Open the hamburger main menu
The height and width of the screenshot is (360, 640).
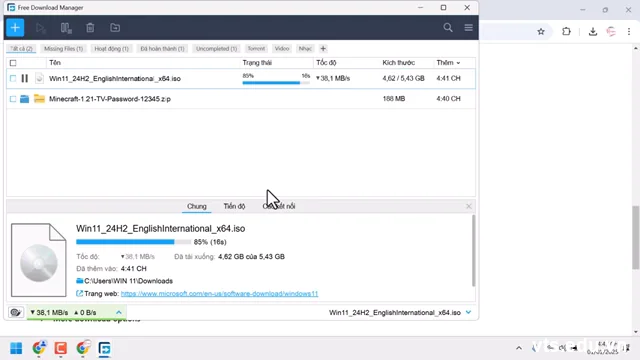469,28
